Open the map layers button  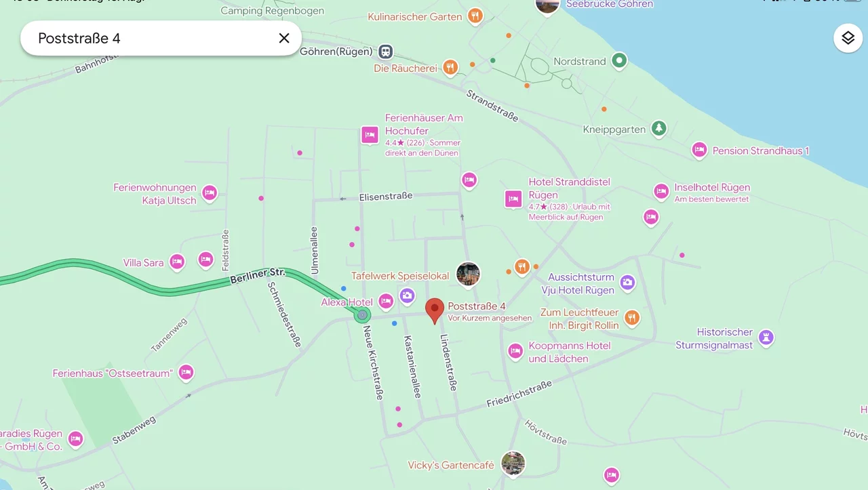[848, 38]
